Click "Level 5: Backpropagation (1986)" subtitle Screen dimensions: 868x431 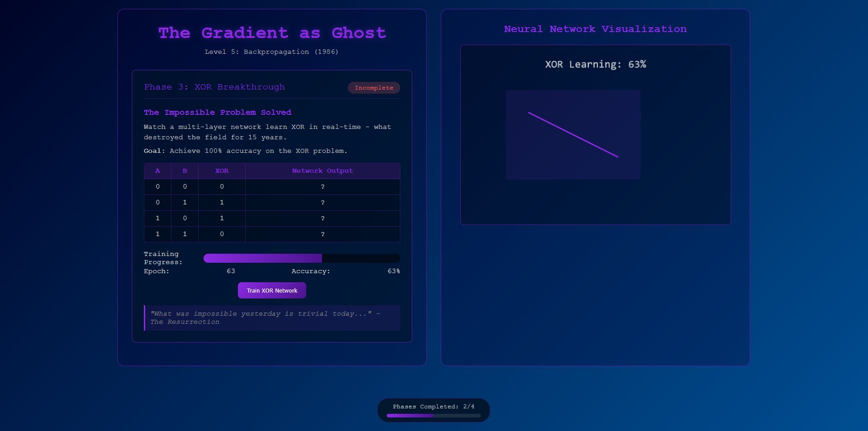pos(272,52)
